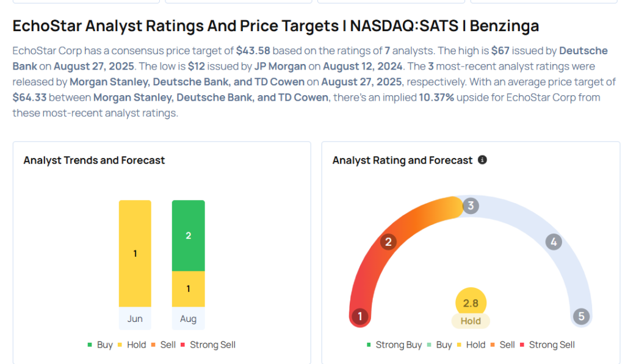Viewport: 625px width, 364px height.
Task: Click gauge marker number 3
Action: pos(469,205)
